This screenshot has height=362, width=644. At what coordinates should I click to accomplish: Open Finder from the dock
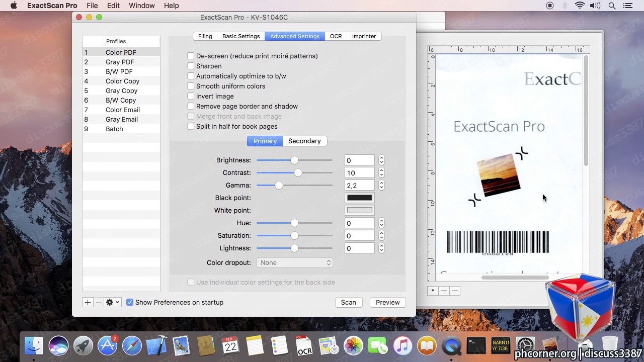[x=34, y=346]
